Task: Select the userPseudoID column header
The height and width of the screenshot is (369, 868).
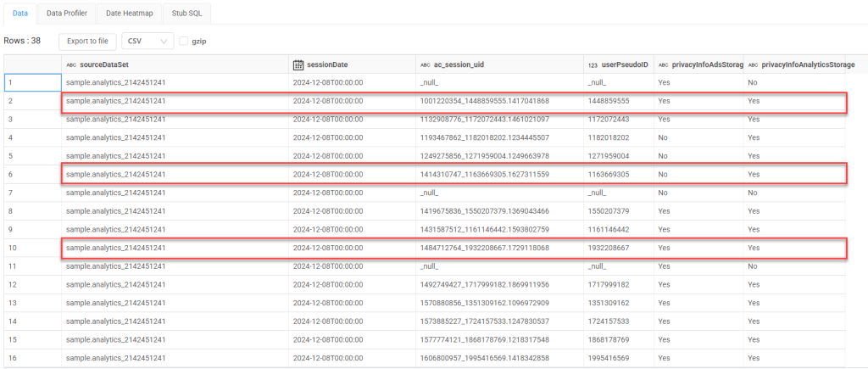Action: click(x=618, y=64)
